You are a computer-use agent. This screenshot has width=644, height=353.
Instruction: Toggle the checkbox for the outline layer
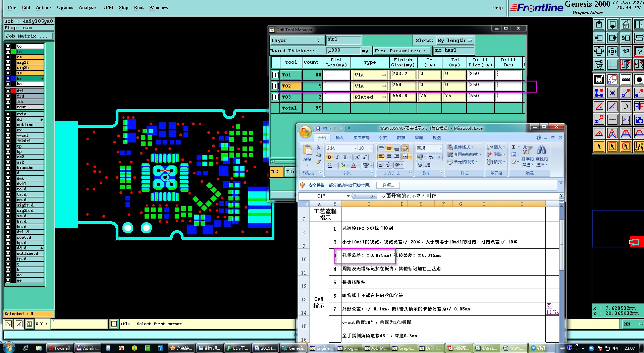coord(8,125)
